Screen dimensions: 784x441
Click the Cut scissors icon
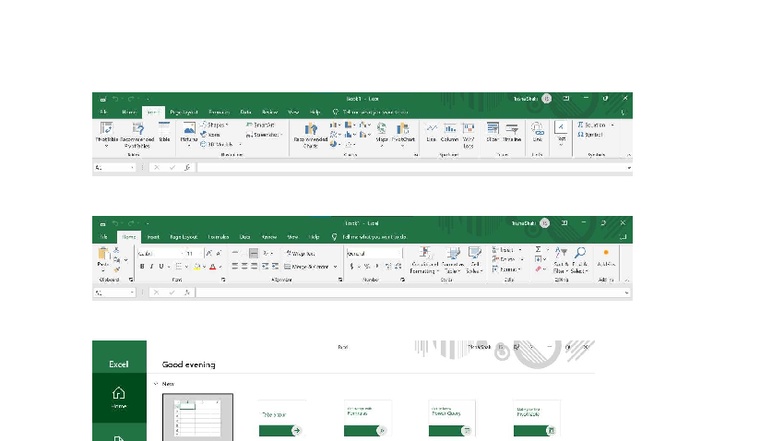[x=116, y=250]
